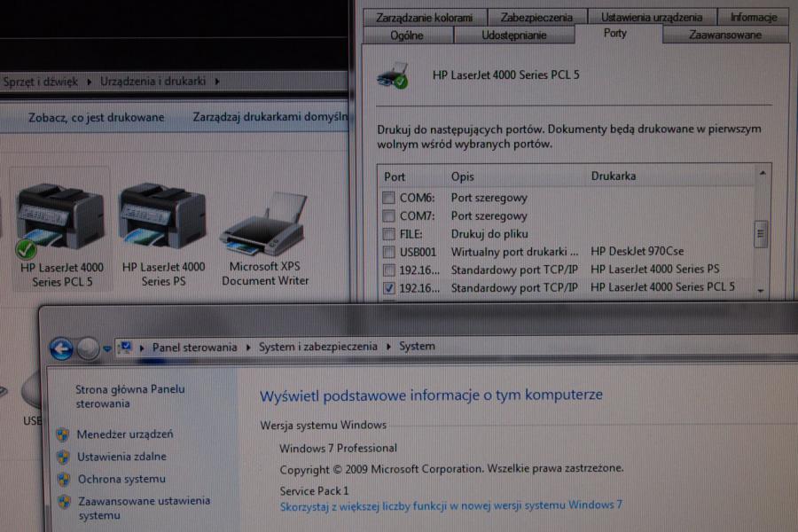Open the Zarządzanie kolorami tab
This screenshot has height=532, width=798.
click(x=425, y=18)
